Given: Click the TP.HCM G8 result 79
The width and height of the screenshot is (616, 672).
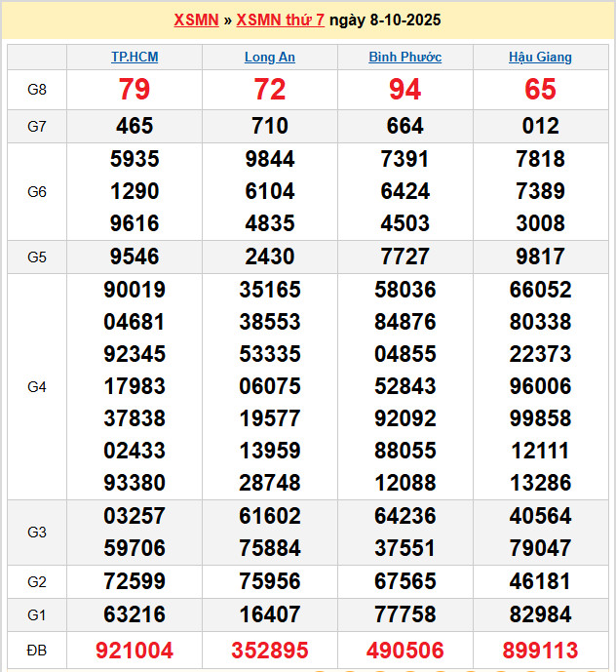Looking at the screenshot, I should pos(135,90).
